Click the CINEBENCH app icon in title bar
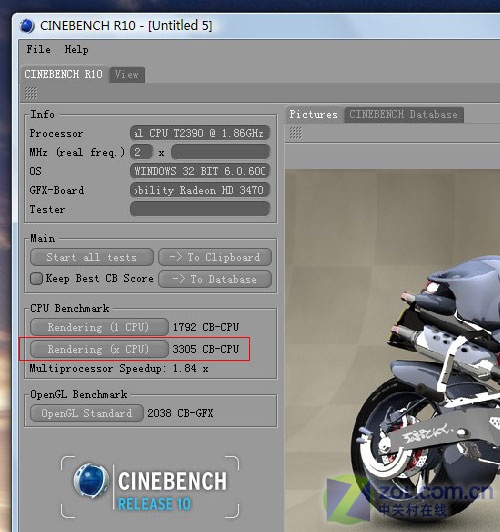 (27, 26)
